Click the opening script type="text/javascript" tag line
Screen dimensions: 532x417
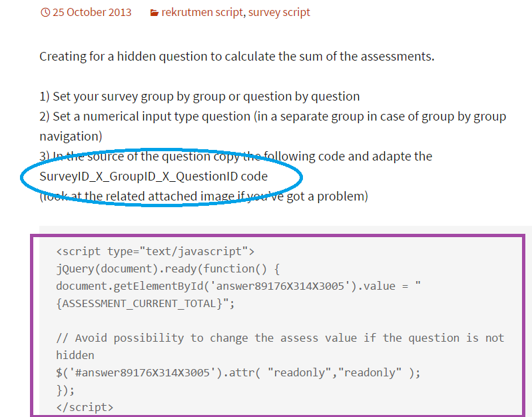(x=155, y=251)
